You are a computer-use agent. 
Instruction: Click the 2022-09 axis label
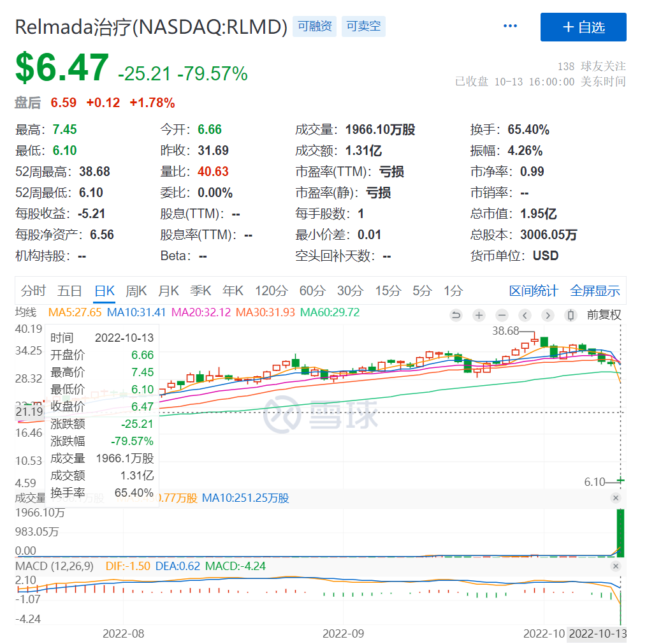tap(343, 634)
